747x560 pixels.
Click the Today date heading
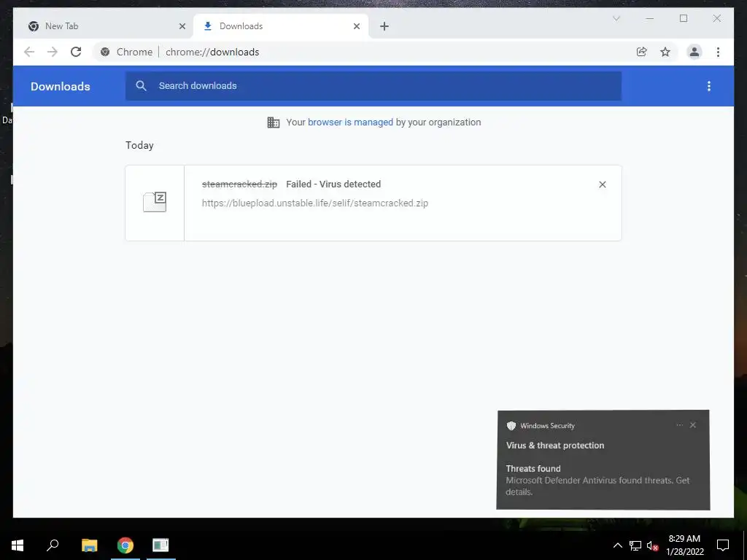(x=139, y=145)
